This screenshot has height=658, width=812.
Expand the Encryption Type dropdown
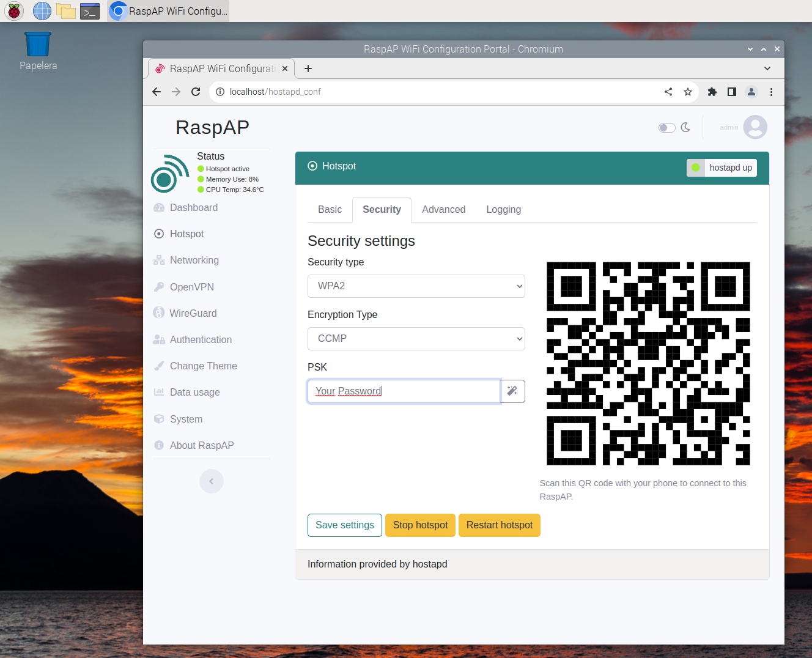click(x=416, y=339)
